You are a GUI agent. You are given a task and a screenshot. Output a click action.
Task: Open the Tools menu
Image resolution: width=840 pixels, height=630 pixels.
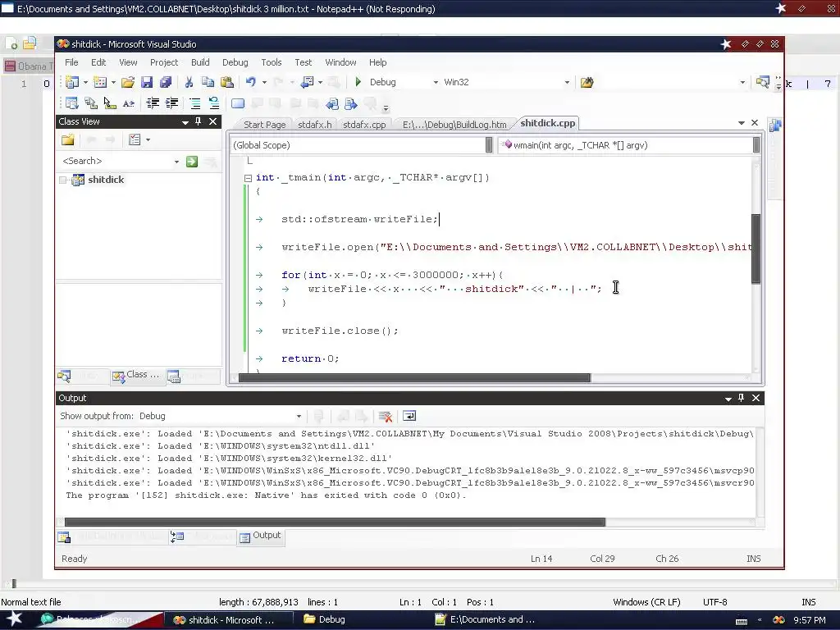tap(271, 62)
